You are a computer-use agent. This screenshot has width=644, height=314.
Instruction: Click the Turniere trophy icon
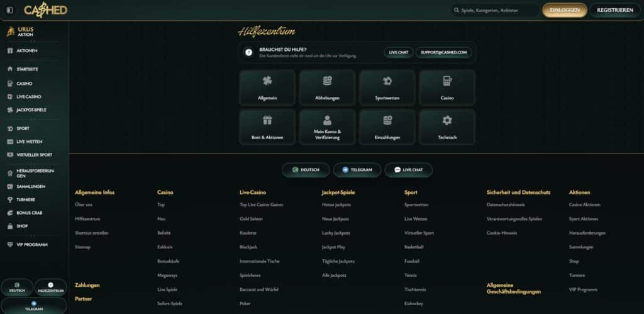click(10, 199)
